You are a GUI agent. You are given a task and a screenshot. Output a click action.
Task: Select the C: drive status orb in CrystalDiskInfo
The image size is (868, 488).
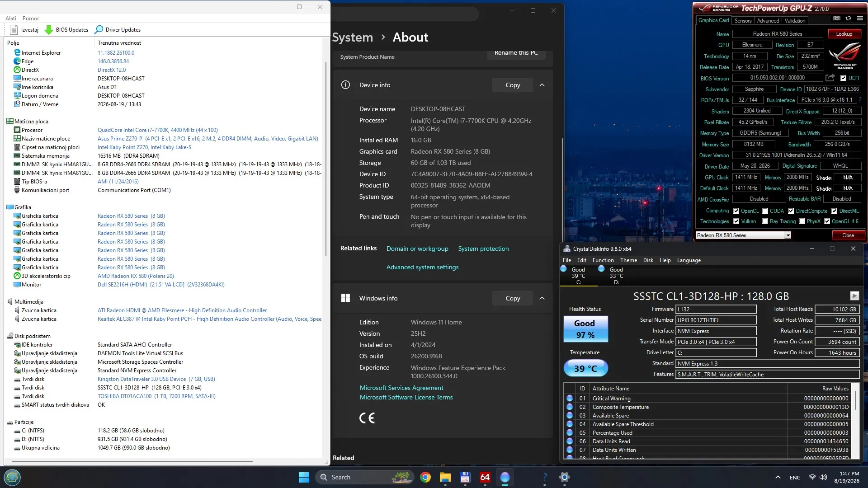(563, 269)
